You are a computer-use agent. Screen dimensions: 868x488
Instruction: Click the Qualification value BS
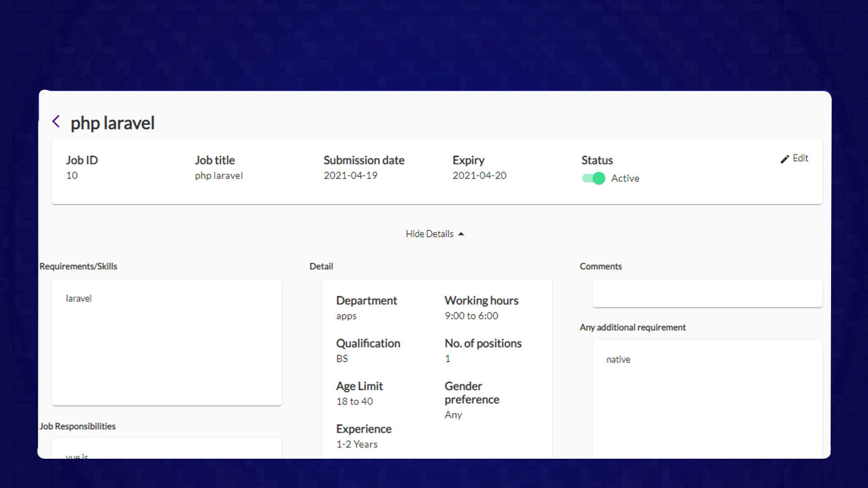342,358
